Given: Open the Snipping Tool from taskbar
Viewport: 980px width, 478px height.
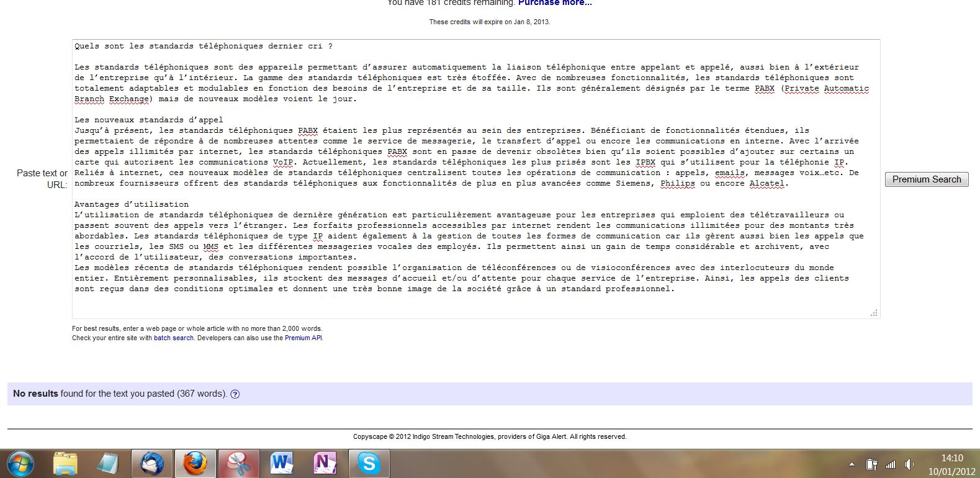Looking at the screenshot, I should pyautogui.click(x=238, y=464).
